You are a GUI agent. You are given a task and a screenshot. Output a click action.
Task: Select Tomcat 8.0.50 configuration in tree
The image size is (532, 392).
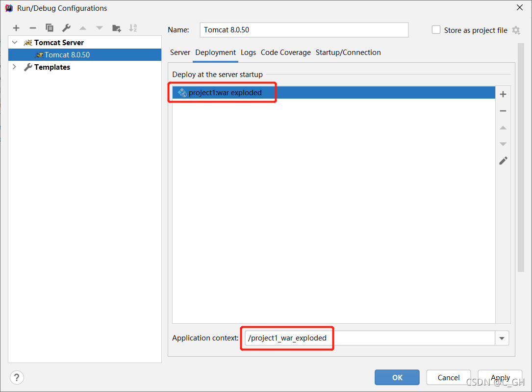(x=85, y=54)
